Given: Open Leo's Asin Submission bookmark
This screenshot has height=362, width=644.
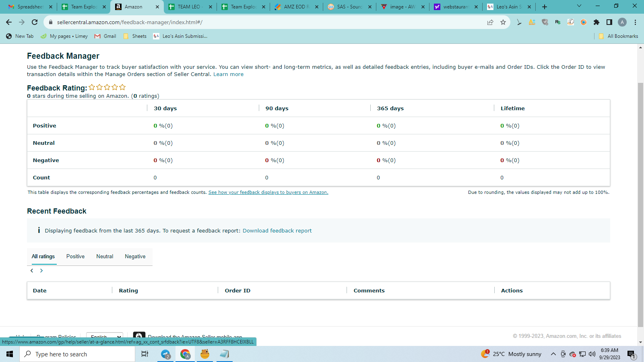Looking at the screenshot, I should coord(180,36).
